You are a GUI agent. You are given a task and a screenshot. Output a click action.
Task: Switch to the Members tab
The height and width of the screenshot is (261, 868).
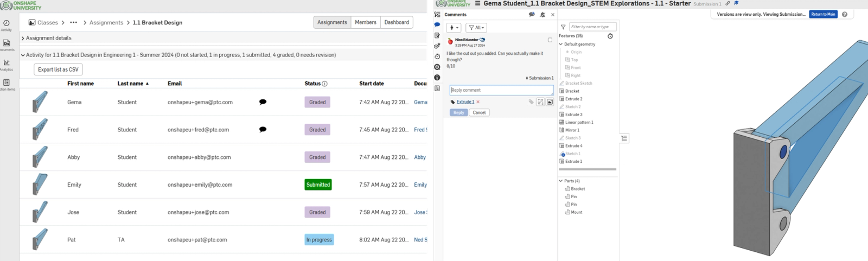(366, 22)
